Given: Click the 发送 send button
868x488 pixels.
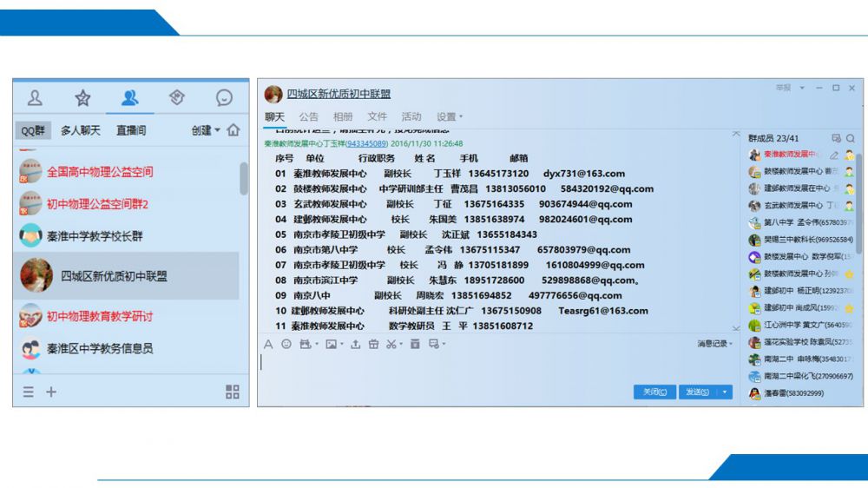Looking at the screenshot, I should coord(696,392).
